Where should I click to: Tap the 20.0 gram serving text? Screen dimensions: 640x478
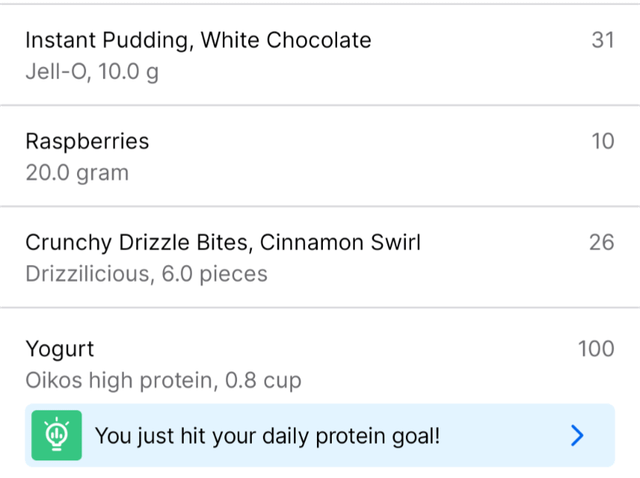coord(77,173)
